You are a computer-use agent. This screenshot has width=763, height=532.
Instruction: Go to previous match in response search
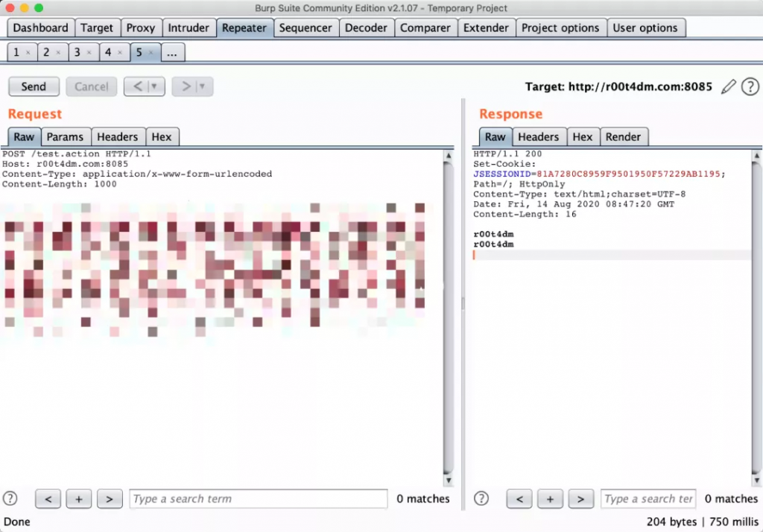pyautogui.click(x=519, y=499)
